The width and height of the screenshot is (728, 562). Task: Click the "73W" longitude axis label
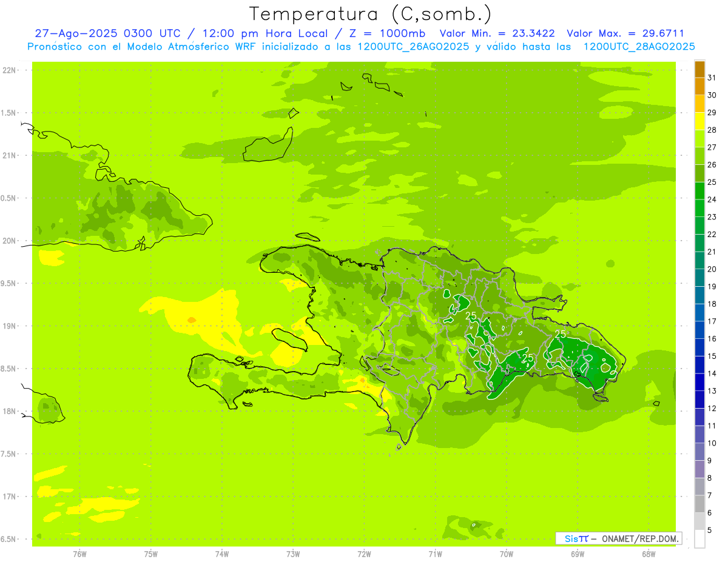pyautogui.click(x=293, y=554)
